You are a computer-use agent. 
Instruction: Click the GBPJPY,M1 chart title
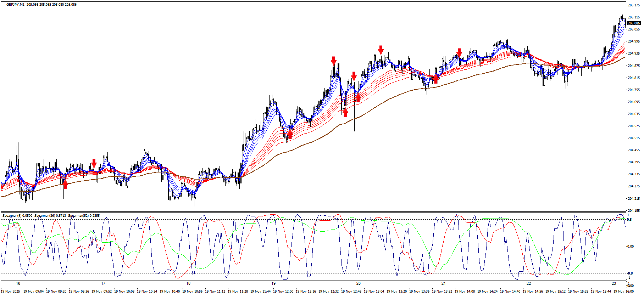[15, 5]
